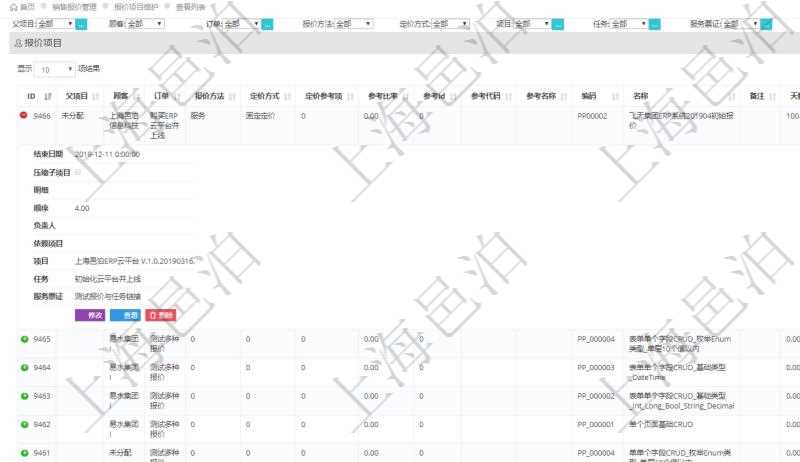Click the 未分配 customer cell in row 9461
Image resolution: width=800 pixels, height=462 pixels.
tap(120, 452)
